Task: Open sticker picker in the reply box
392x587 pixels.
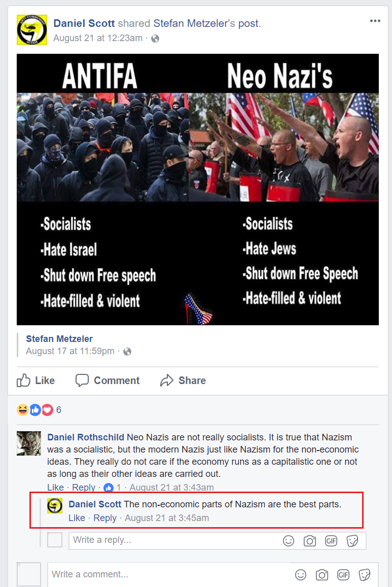Action: point(352,541)
